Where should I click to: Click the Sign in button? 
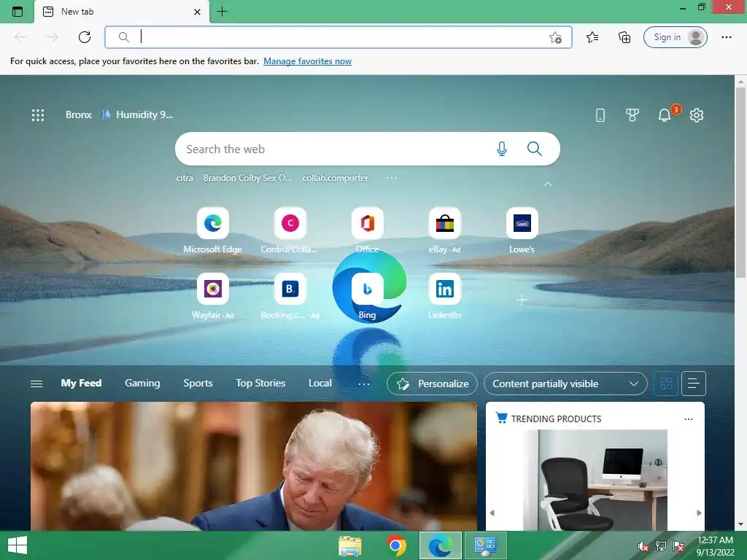pos(675,37)
